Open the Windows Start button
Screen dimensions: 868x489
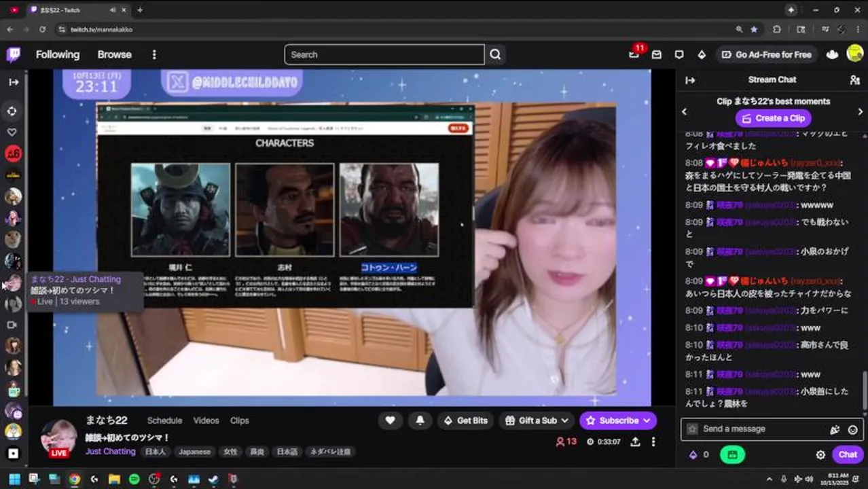14,479
